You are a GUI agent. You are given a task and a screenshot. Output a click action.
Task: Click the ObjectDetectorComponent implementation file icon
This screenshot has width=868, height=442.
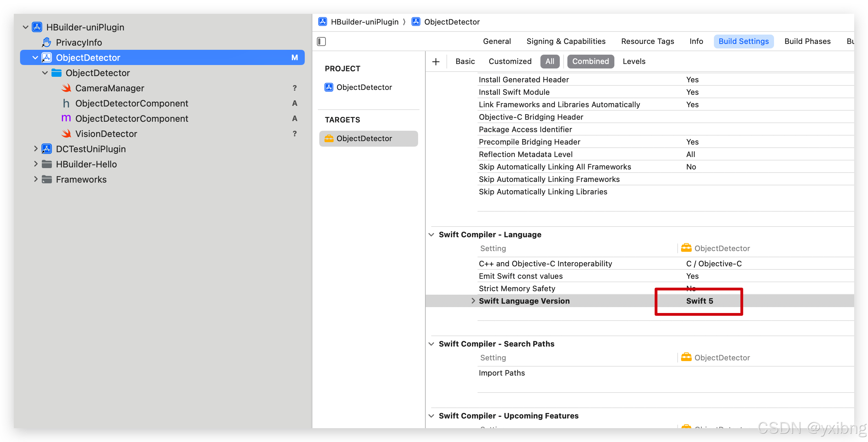(x=66, y=119)
